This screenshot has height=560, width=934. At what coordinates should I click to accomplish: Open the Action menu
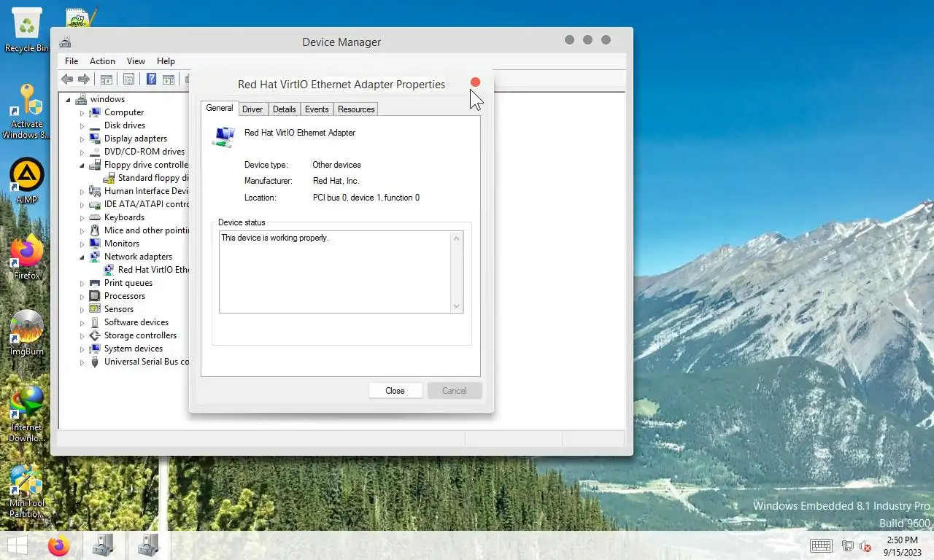[102, 61]
